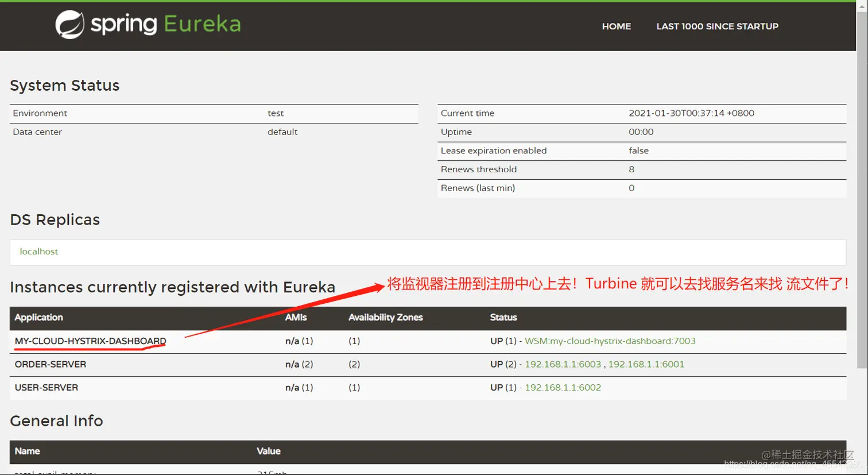Click the lease expiration value false

638,150
